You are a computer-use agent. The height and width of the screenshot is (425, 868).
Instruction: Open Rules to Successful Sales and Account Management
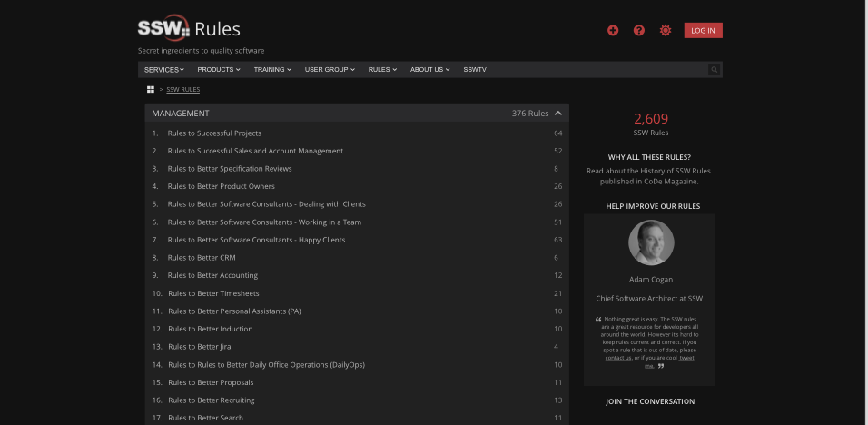(x=255, y=151)
